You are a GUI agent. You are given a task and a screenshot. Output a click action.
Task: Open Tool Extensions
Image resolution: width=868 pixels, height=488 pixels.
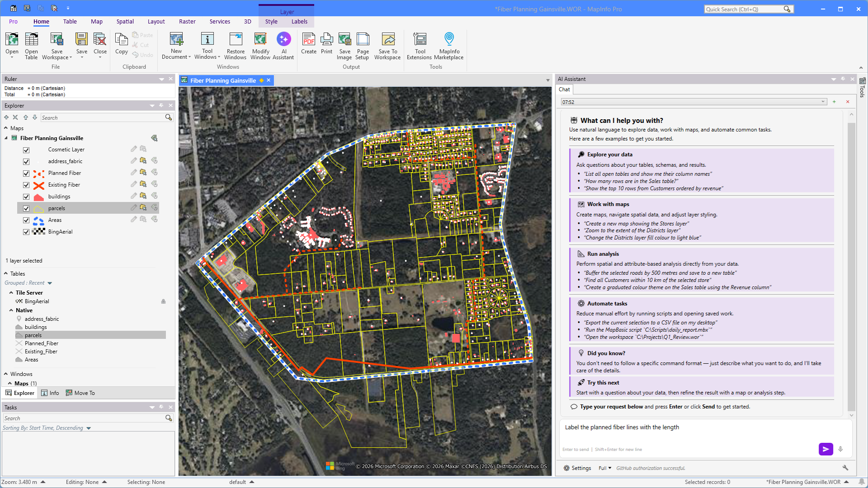pyautogui.click(x=420, y=46)
